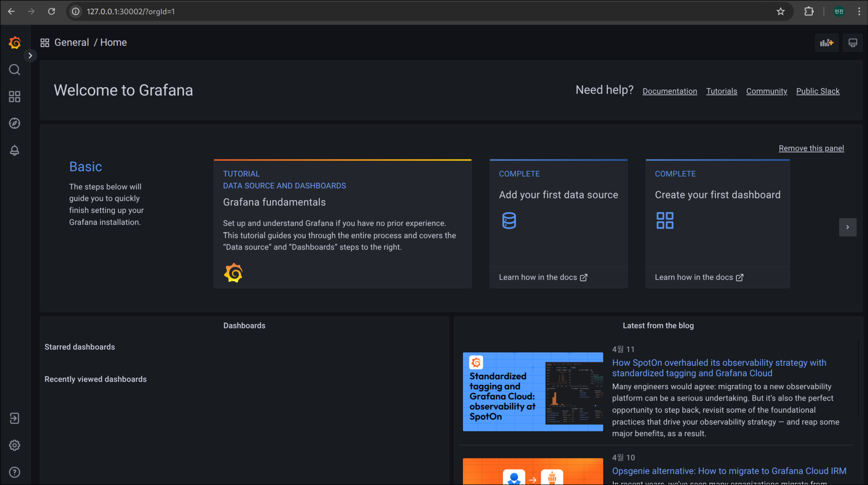Click the General breadcrumb
This screenshot has width=868, height=485.
(x=72, y=42)
